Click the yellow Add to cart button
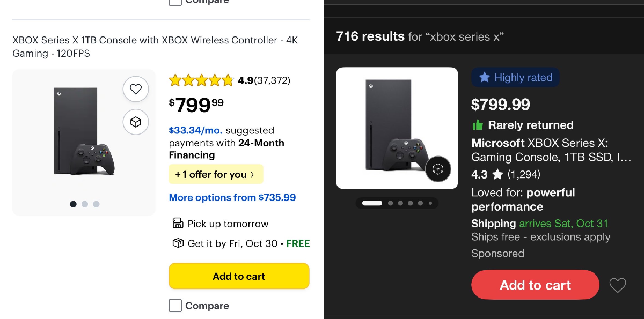The image size is (644, 319). click(239, 276)
